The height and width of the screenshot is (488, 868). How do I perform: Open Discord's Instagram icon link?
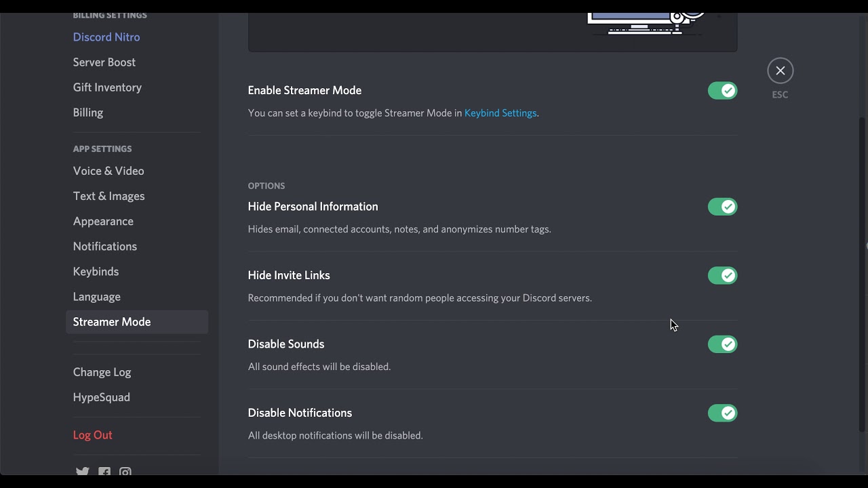click(125, 472)
